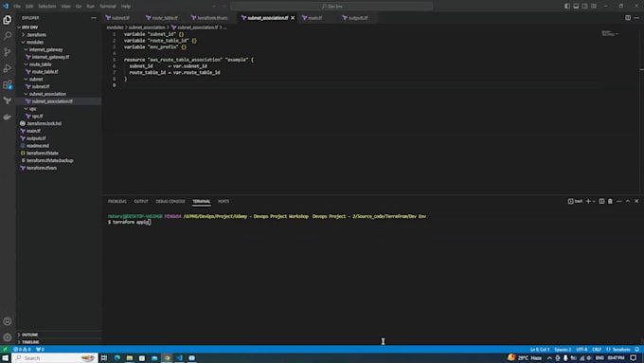Open terraform.tfstate file in explorer

pyautogui.click(x=59, y=153)
